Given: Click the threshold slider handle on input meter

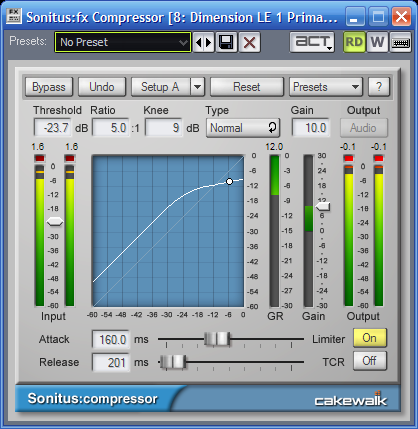Looking at the screenshot, I should click(55, 222).
